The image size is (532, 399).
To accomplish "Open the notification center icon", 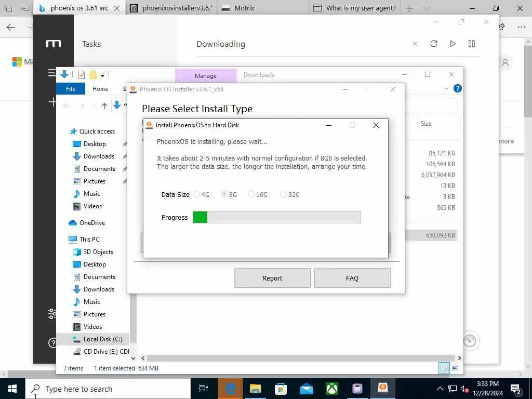I will (515, 389).
